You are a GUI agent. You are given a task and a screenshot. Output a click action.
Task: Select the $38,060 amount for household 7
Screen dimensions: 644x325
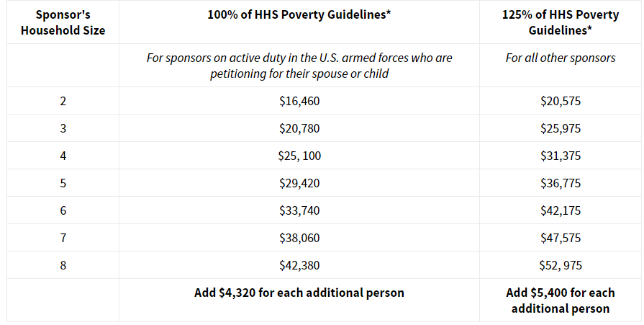coord(299,238)
